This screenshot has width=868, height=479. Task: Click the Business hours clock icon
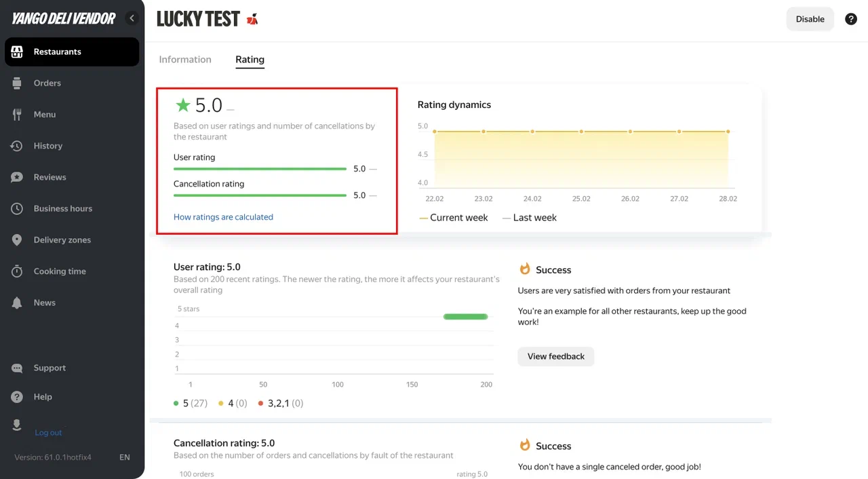18,208
